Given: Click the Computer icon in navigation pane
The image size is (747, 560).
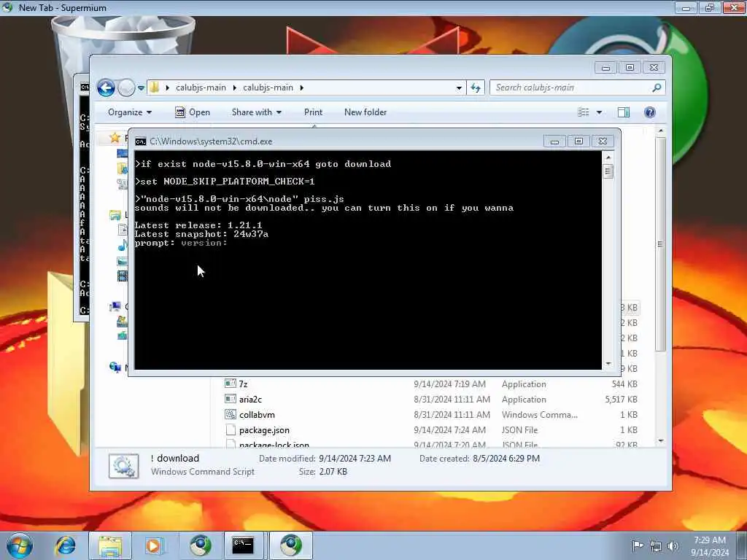Looking at the screenshot, I should [x=115, y=306].
